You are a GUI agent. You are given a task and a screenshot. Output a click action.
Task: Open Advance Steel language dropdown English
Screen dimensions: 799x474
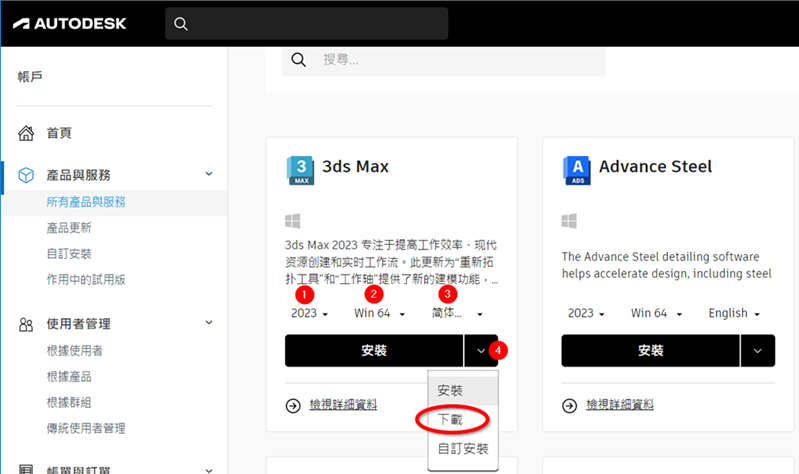(x=734, y=313)
